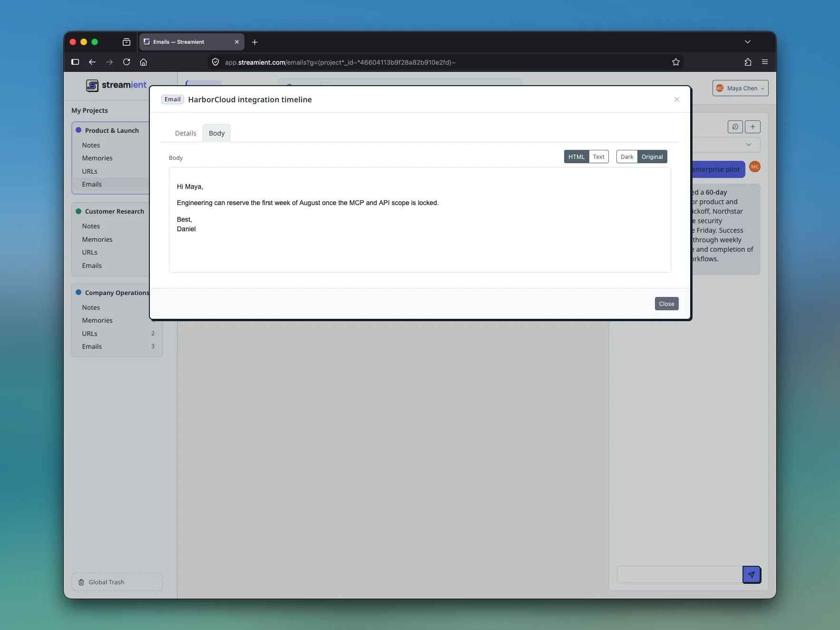Select Dark body theme
The image size is (840, 630).
coord(627,157)
